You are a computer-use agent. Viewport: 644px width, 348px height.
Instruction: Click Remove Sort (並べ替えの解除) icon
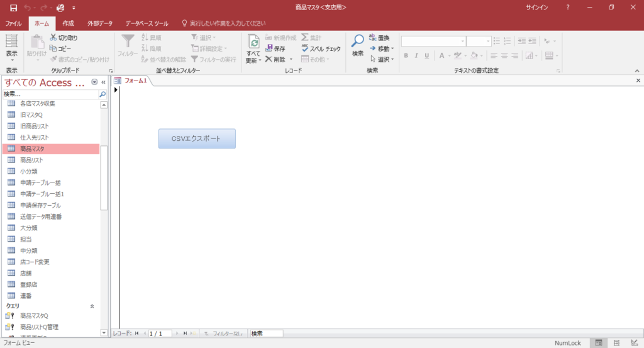pyautogui.click(x=145, y=59)
